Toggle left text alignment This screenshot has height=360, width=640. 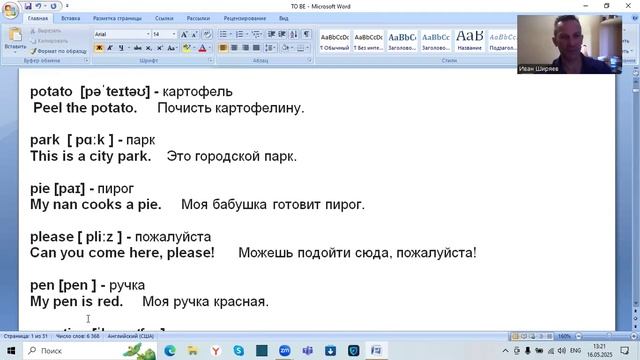click(x=223, y=48)
